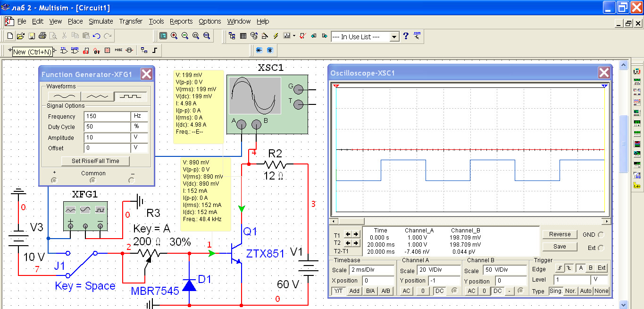
Task: Open the MISC components group
Action: (x=118, y=50)
